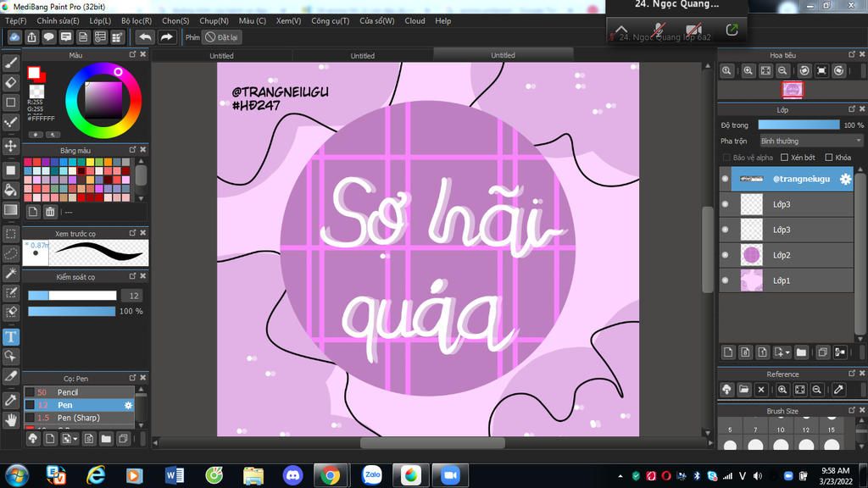Open the Công cụ(T) menu

(331, 21)
